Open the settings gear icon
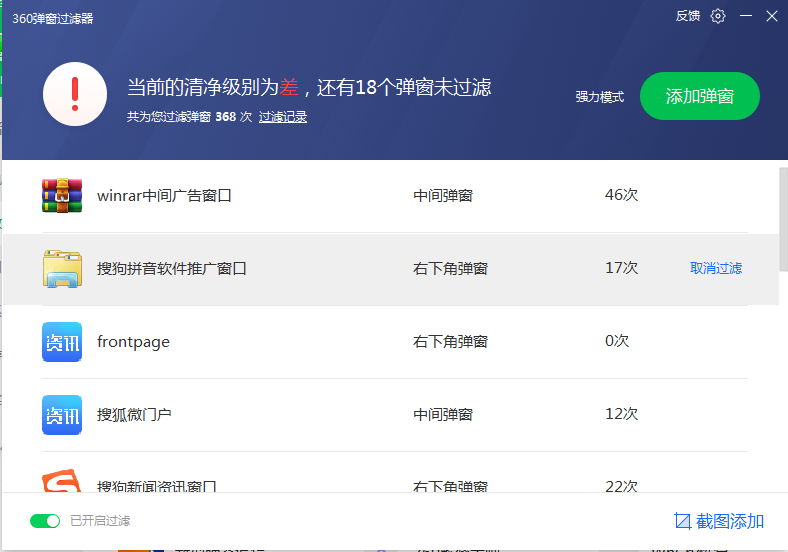The width and height of the screenshot is (788, 552). pyautogui.click(x=718, y=16)
